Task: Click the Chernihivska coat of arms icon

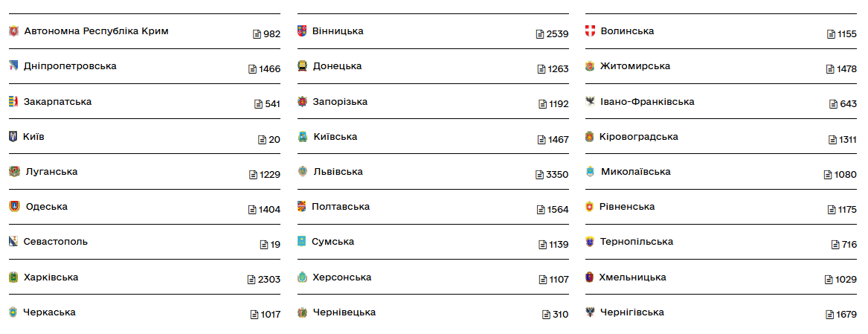Action: point(591,312)
